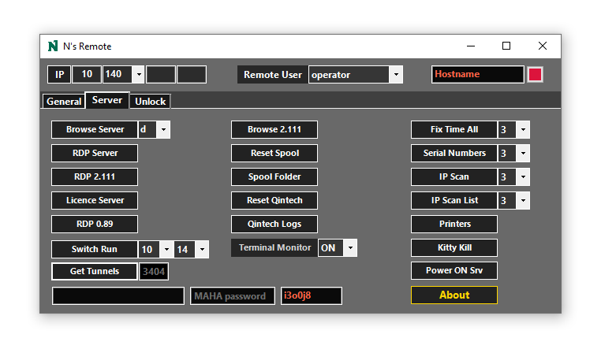Expand the Terminal Monitor ON dropdown
The width and height of the screenshot is (616, 364).
click(x=350, y=248)
